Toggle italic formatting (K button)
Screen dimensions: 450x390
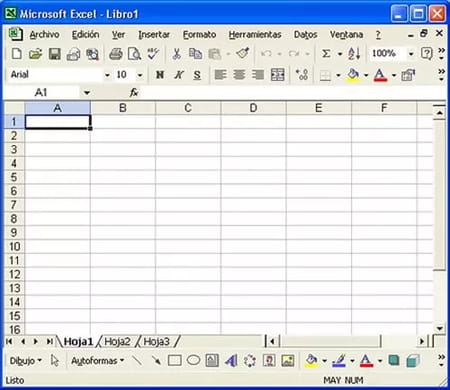pyautogui.click(x=179, y=75)
